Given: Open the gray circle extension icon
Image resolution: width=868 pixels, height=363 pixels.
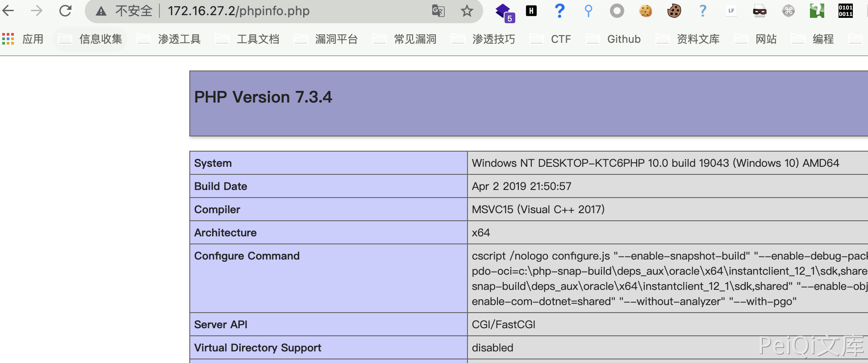Looking at the screenshot, I should click(x=617, y=11).
